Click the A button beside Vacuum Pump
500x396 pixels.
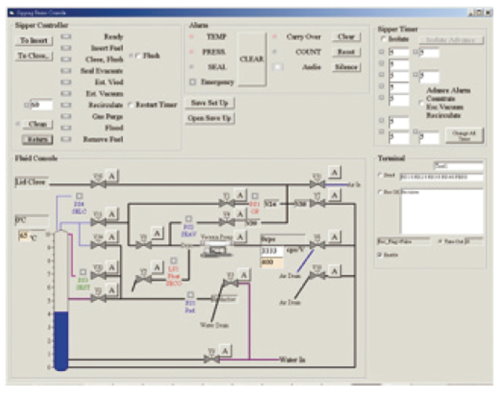pyautogui.click(x=240, y=237)
